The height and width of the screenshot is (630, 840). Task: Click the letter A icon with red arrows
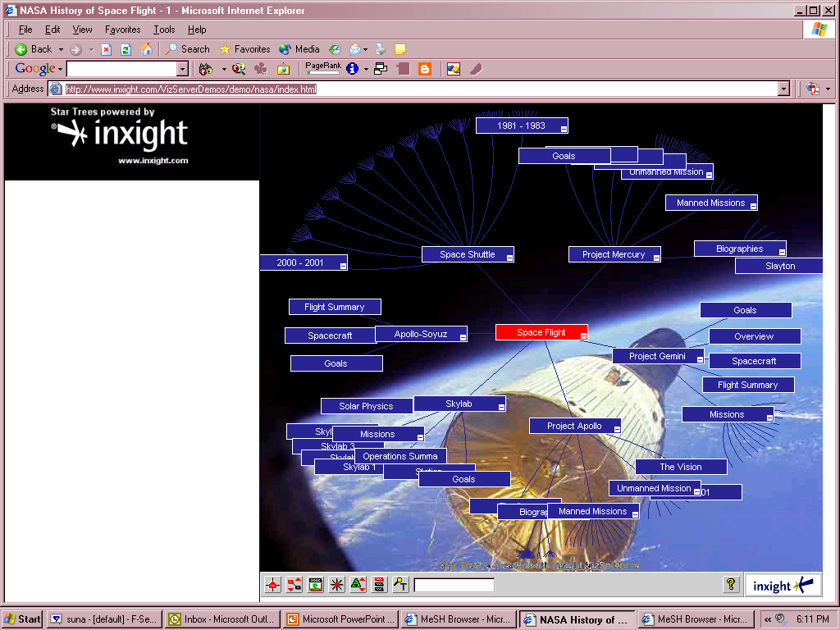point(358,585)
